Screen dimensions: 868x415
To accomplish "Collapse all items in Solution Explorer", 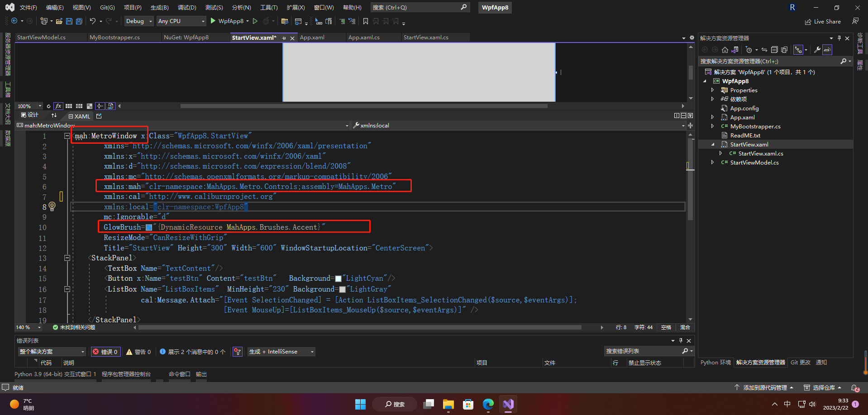I will point(774,50).
